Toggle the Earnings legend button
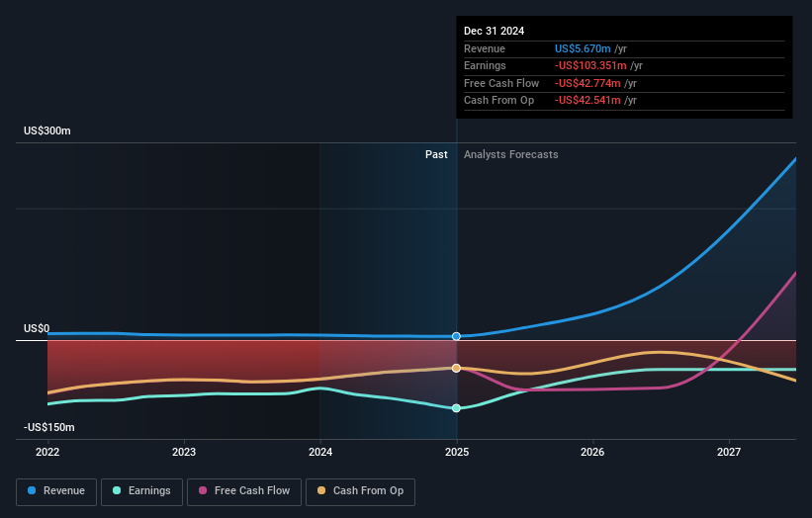812x518 pixels. pos(141,491)
